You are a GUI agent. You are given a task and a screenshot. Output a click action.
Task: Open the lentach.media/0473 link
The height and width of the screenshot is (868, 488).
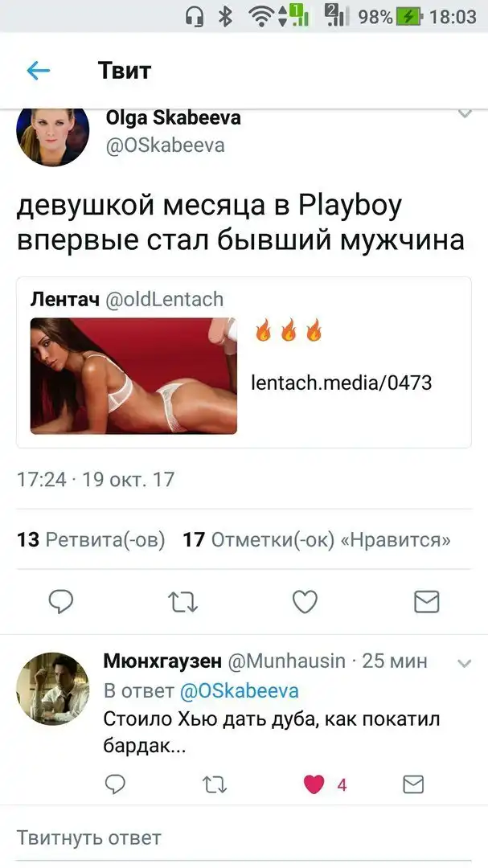tap(341, 383)
